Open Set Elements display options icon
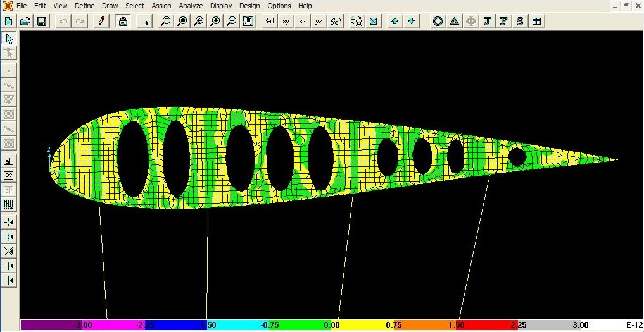This screenshot has height=332, width=644. (x=373, y=21)
